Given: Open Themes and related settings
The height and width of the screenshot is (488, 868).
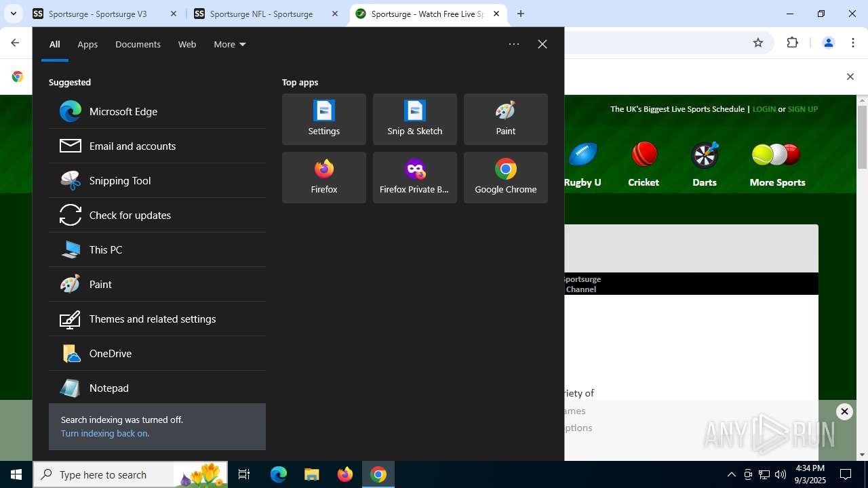Looking at the screenshot, I should (x=157, y=319).
